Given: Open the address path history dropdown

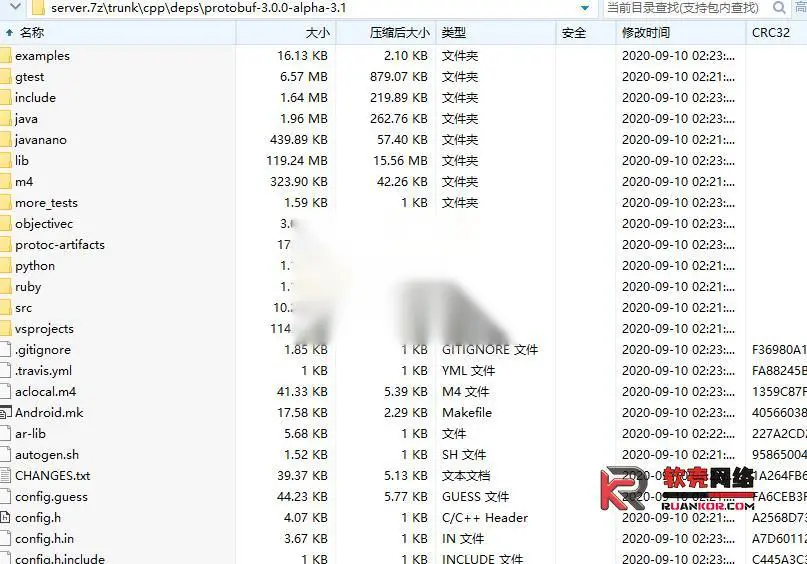Looking at the screenshot, I should (585, 8).
